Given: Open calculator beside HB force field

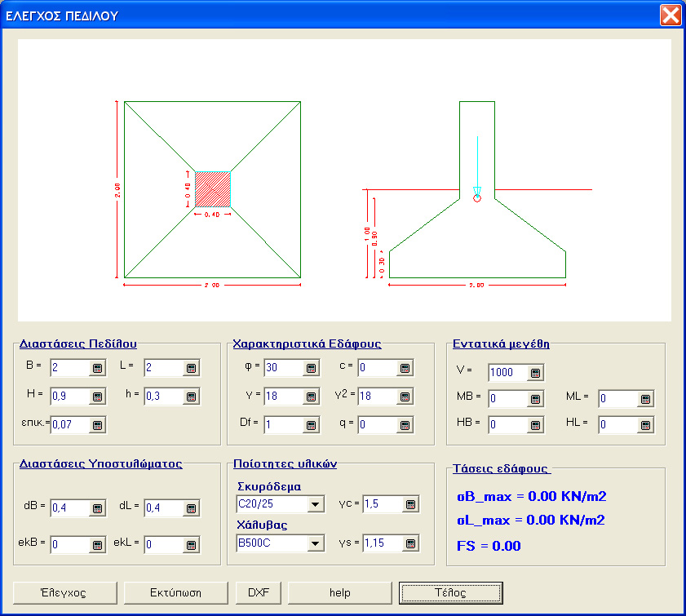Looking at the screenshot, I should click(535, 425).
